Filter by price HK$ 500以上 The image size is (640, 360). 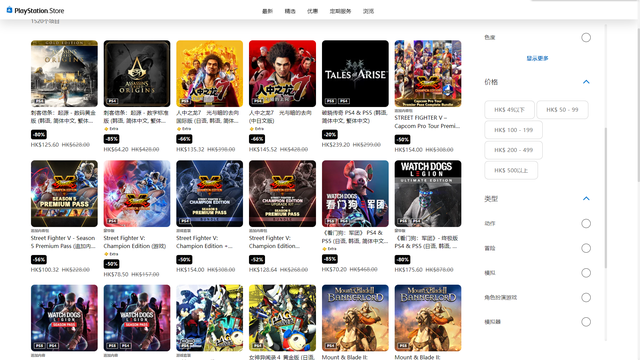pos(511,170)
